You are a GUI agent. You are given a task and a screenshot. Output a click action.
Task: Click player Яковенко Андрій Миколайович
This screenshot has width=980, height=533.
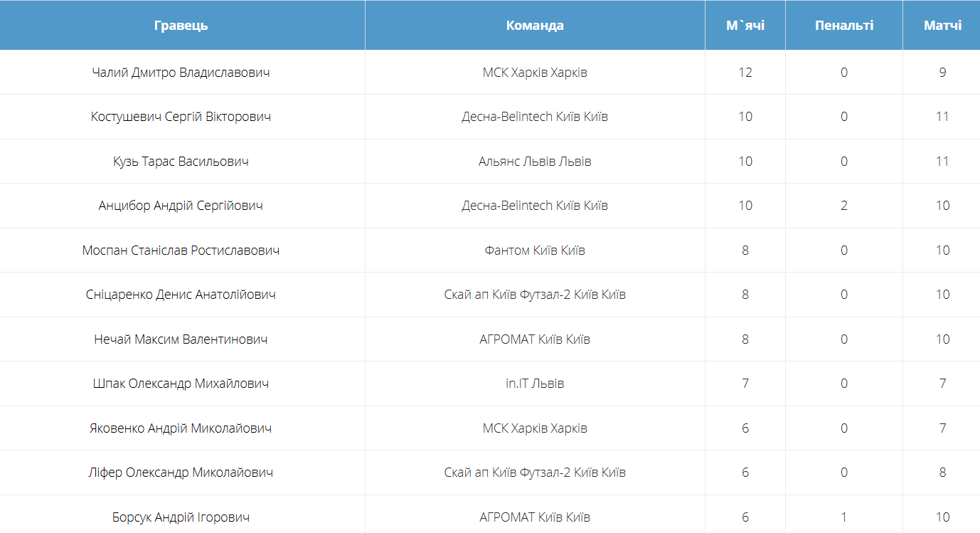click(x=181, y=428)
